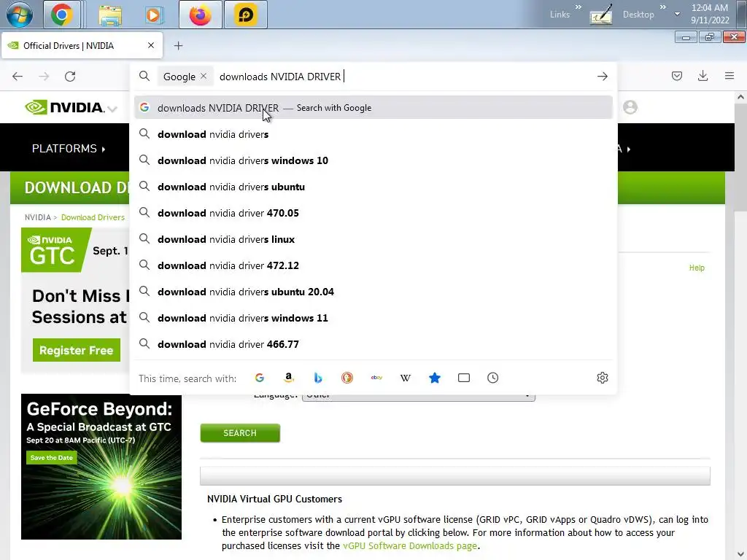
Task: Expand the Desktop toolbar chevron
Action: (662, 7)
